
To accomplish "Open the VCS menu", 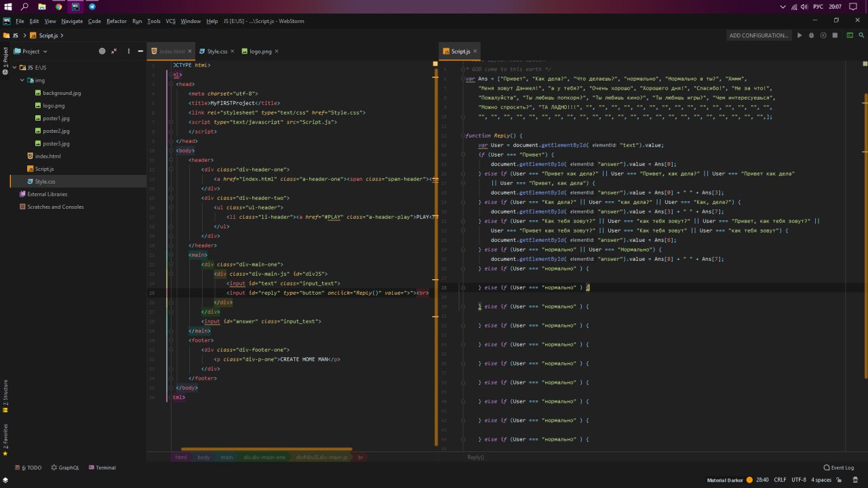I will tap(170, 21).
